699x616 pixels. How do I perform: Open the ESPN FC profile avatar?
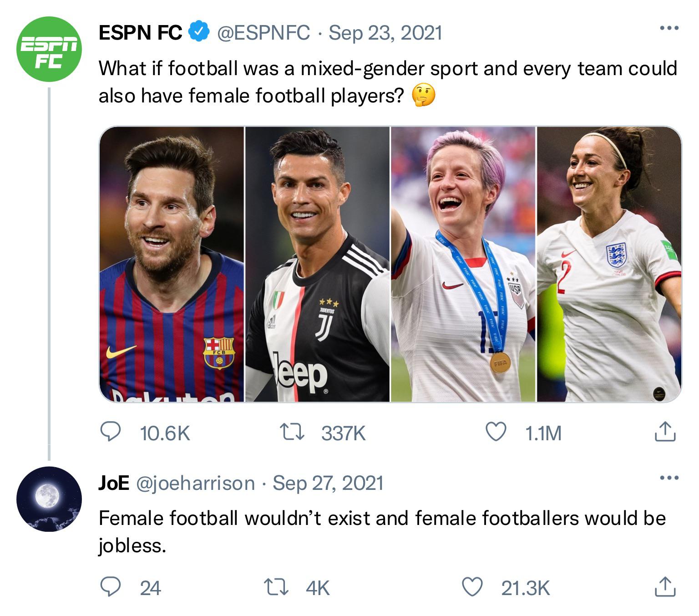[49, 49]
